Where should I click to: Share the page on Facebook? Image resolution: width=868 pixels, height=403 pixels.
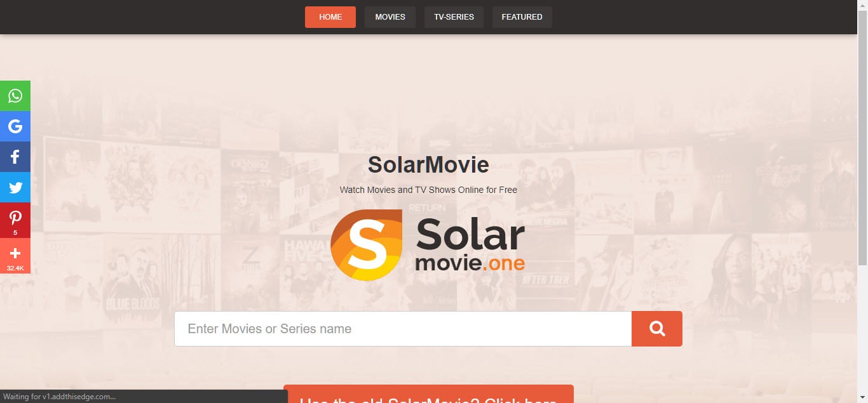(15, 157)
